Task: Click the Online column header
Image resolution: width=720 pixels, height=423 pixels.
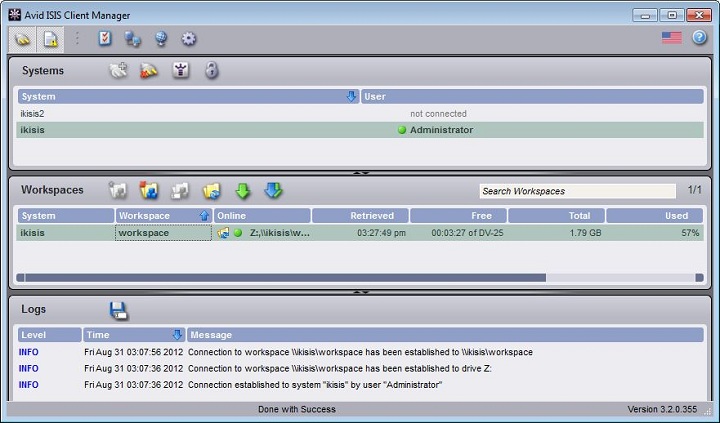Action: point(262,215)
